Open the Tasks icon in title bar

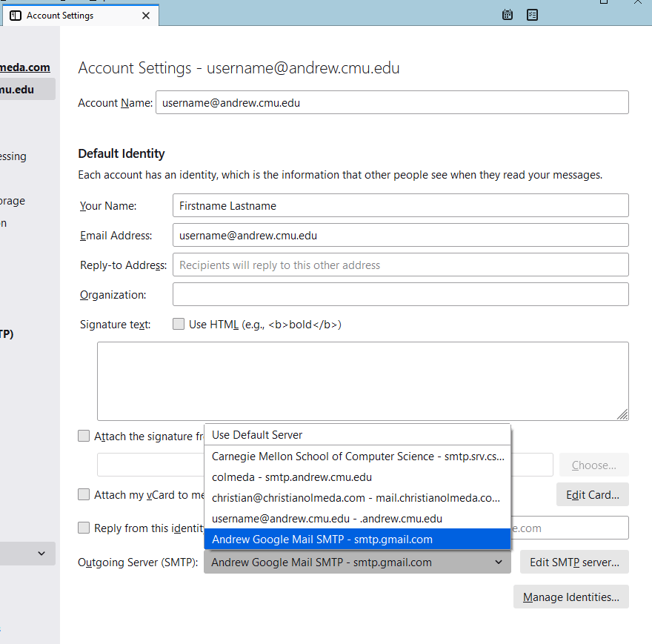click(x=532, y=15)
